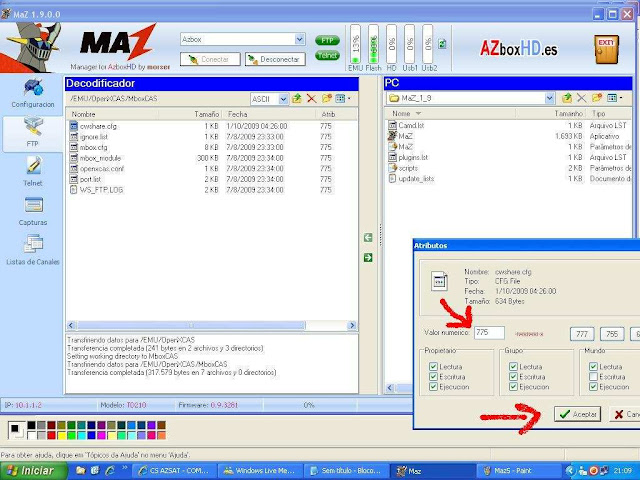Screen dimensions: 640x480
Task: Open the Capturas sidebar section
Action: [x=33, y=211]
